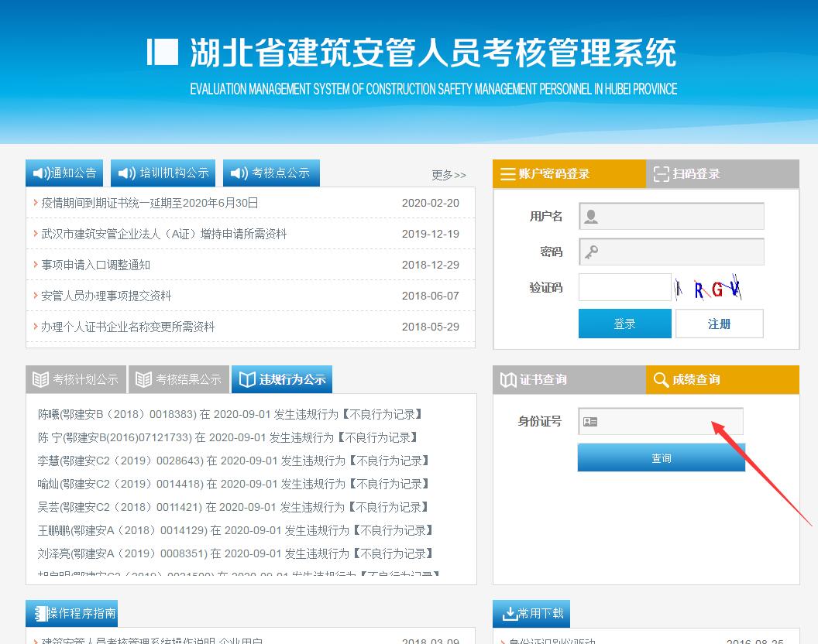This screenshot has width=818, height=644.
Task: Click the date 2018-06-07
Action: pos(431,296)
